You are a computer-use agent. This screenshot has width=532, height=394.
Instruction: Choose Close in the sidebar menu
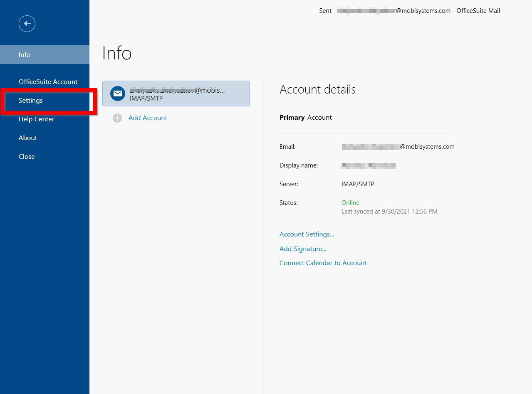[45, 156]
